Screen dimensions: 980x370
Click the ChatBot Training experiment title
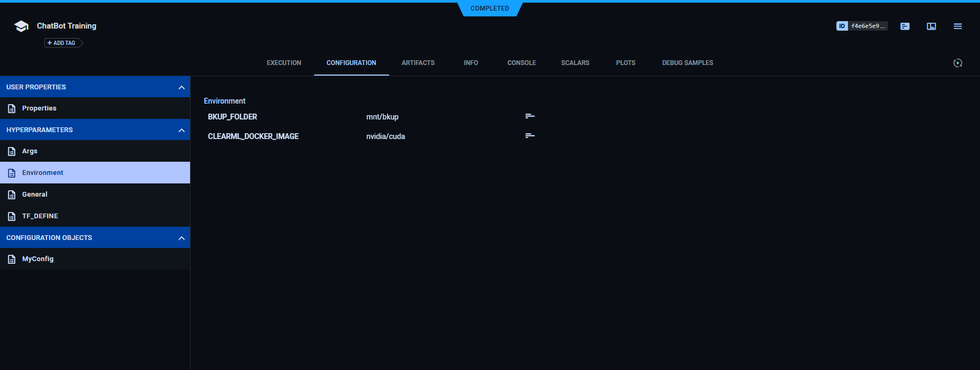[67, 26]
